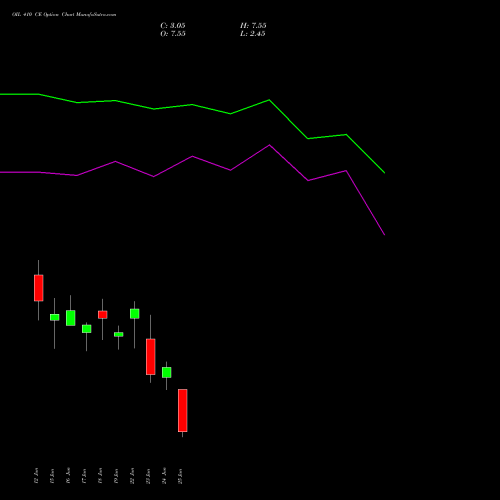Select the 16 Jun date label
Viewport: 500px width, 500px height.
tap(68, 476)
